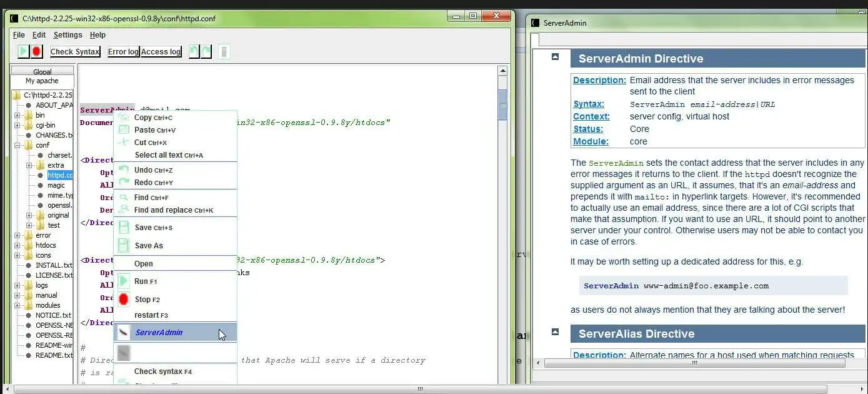Click the htdocs folder icon in tree
This screenshot has width=868, height=394.
[x=28, y=245]
